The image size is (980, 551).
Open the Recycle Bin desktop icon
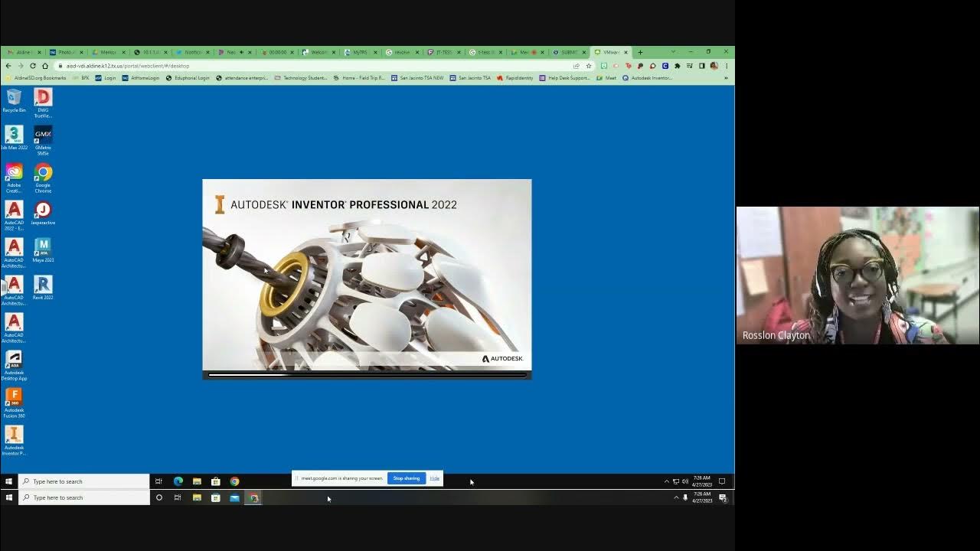coord(14,100)
